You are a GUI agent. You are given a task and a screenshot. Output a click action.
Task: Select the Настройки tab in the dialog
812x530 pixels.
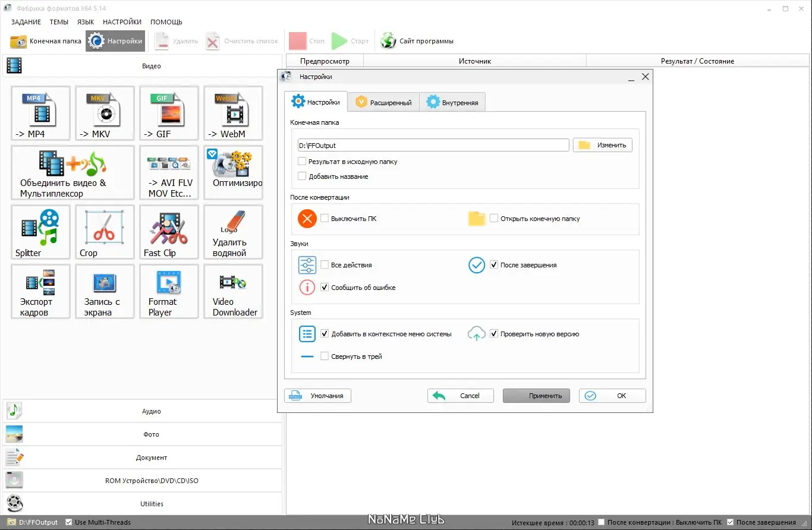click(x=316, y=102)
